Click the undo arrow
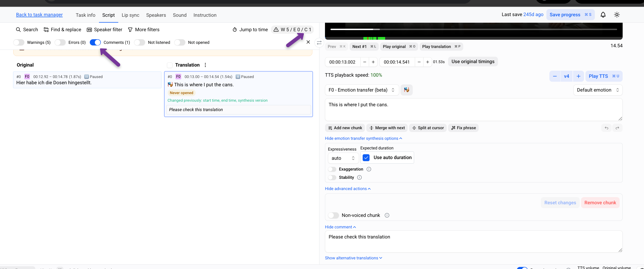 (607, 128)
